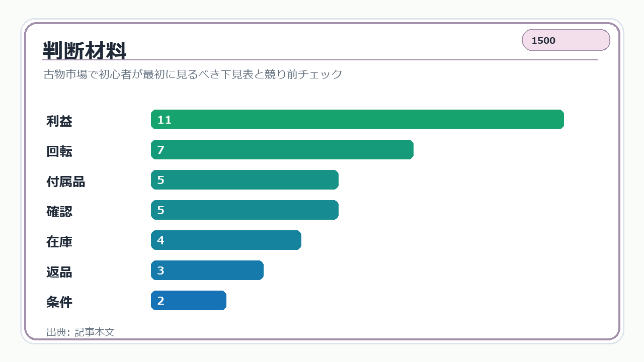Viewport: 644px width, 362px height.
Task: Click the 確認 bar showing 5
Action: coord(245,210)
